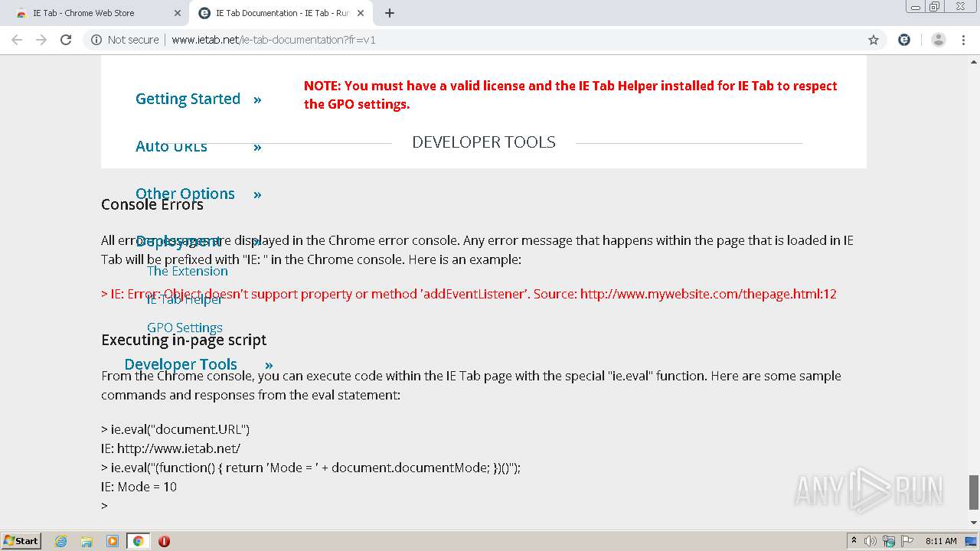The width and height of the screenshot is (980, 551).
Task: Open the Developer Tools menu section
Action: [x=181, y=364]
